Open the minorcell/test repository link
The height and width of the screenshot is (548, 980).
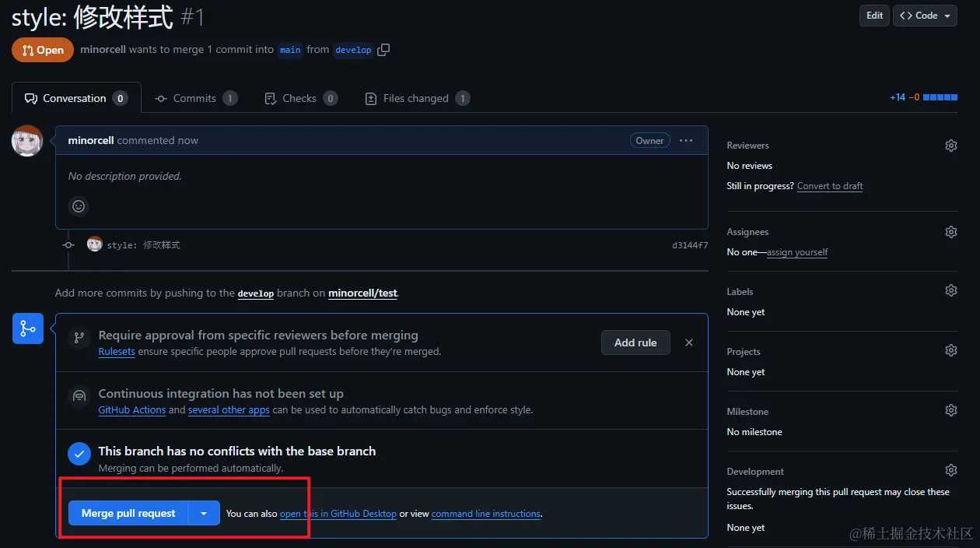tap(362, 293)
